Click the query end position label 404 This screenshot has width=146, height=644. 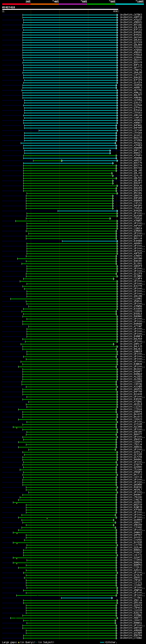tap(115, 11)
